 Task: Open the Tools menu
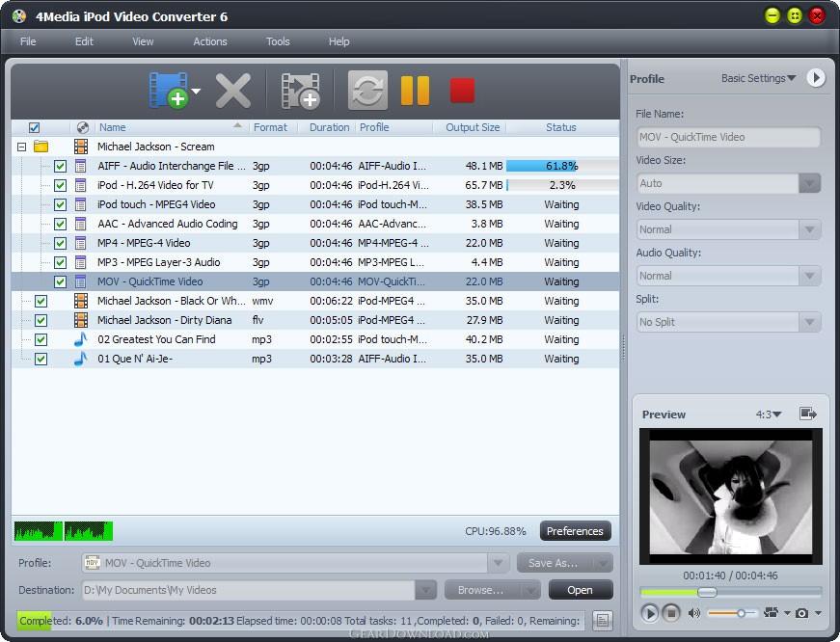278,41
